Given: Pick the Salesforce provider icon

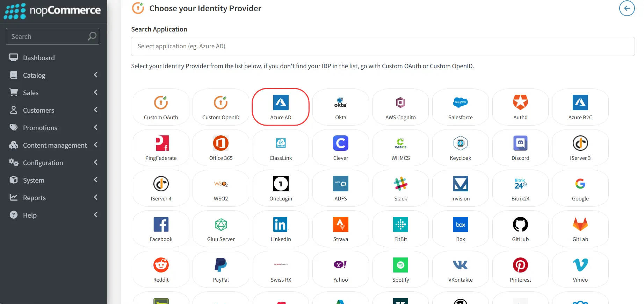Looking at the screenshot, I should pyautogui.click(x=461, y=102).
